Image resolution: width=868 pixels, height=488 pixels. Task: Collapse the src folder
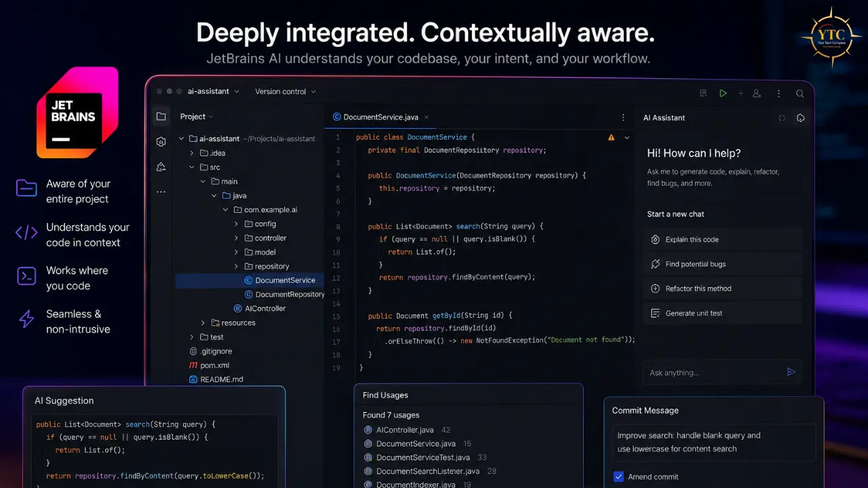(x=193, y=167)
